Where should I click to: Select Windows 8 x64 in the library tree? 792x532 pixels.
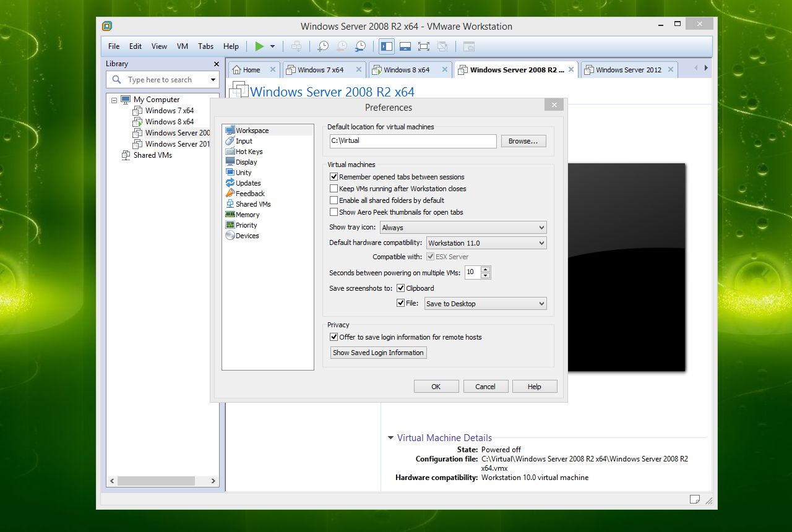tap(169, 122)
